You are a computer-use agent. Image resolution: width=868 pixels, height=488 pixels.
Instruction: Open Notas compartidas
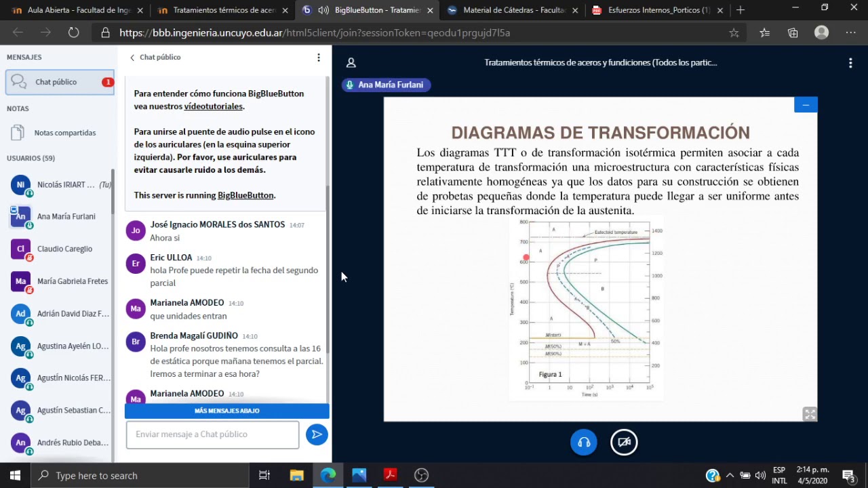click(60, 133)
